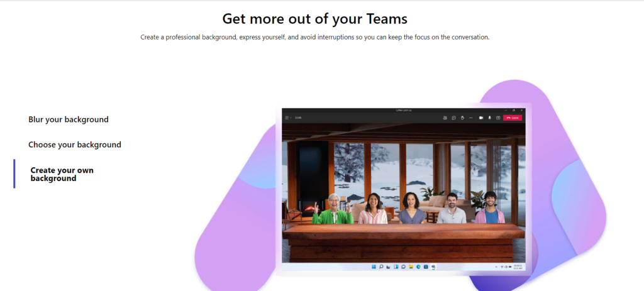Viewport: 644px width, 291px height.
Task: Open the File Explorer folder icon in the taskbar
Action: tap(411, 266)
